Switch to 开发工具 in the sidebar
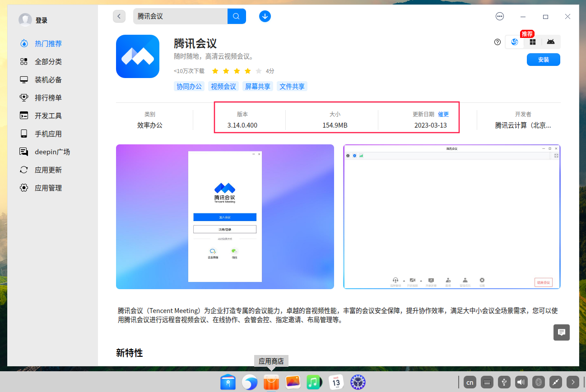This screenshot has height=392, width=586. 48,116
